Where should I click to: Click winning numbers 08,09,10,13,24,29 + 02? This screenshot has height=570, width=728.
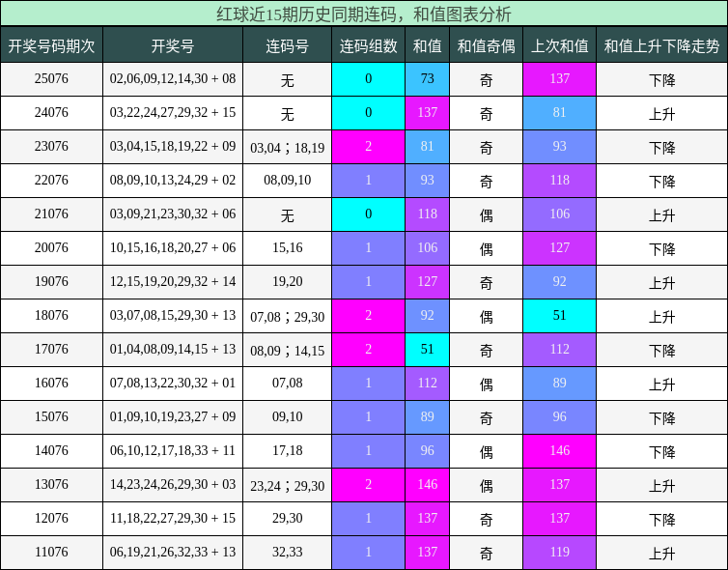[x=173, y=181]
